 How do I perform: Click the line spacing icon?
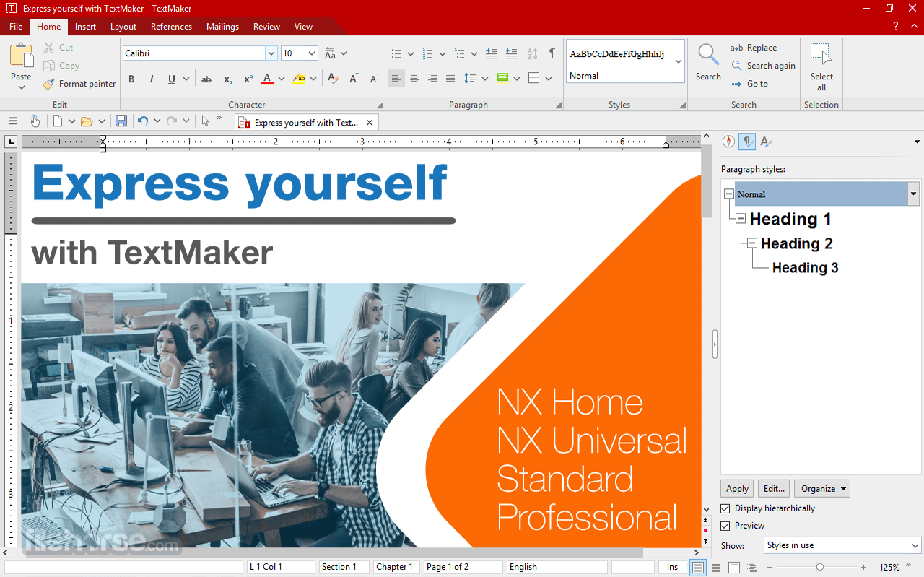click(470, 78)
